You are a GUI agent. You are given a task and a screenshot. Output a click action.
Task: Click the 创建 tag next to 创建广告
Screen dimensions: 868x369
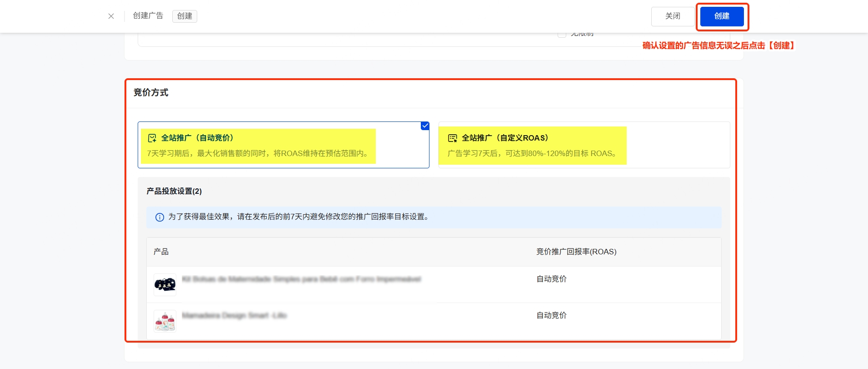coord(185,16)
